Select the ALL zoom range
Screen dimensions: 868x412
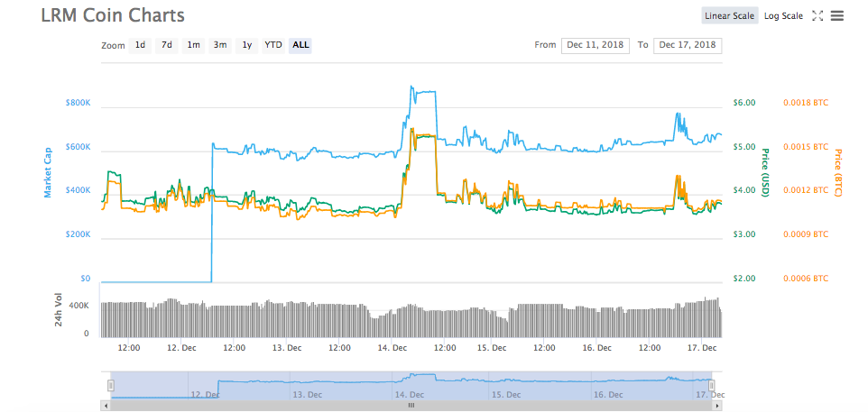point(300,45)
